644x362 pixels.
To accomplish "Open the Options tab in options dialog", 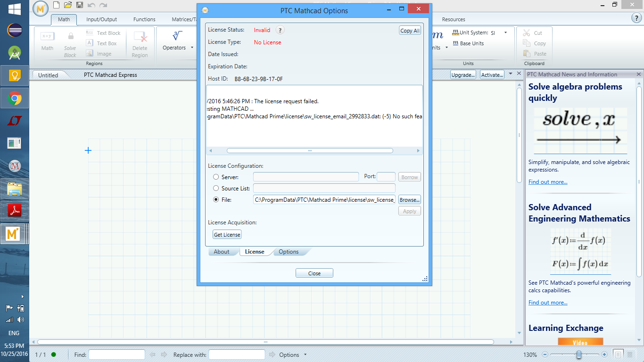I will tap(289, 252).
